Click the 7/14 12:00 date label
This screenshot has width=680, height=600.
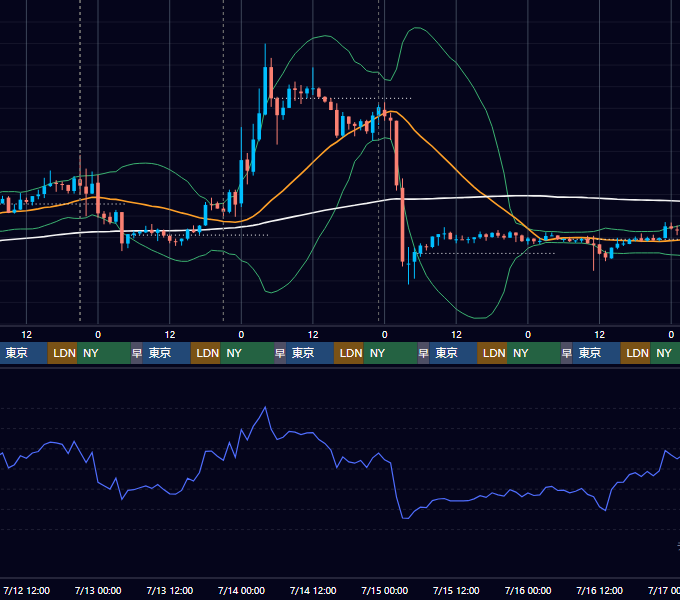[313, 590]
